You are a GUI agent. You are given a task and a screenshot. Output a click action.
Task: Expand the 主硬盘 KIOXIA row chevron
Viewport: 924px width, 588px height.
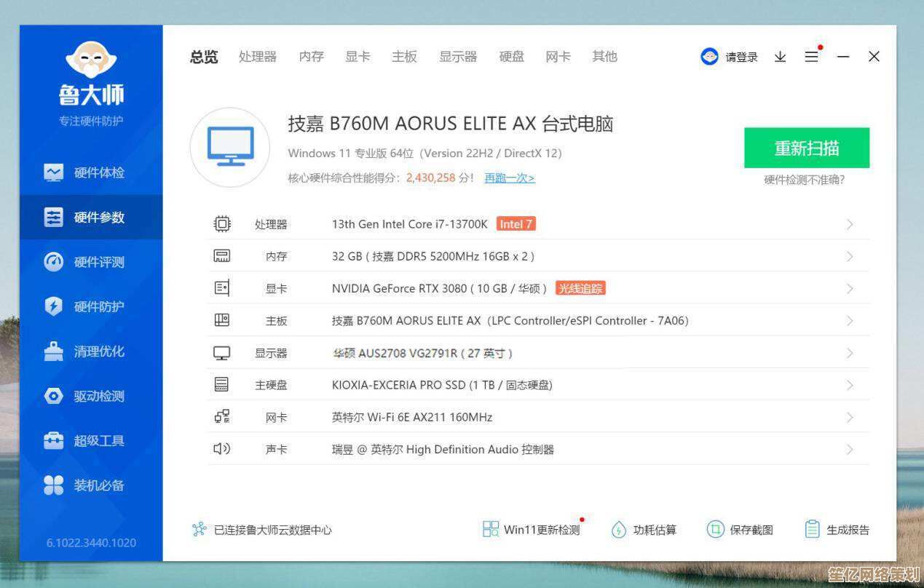[x=849, y=385]
